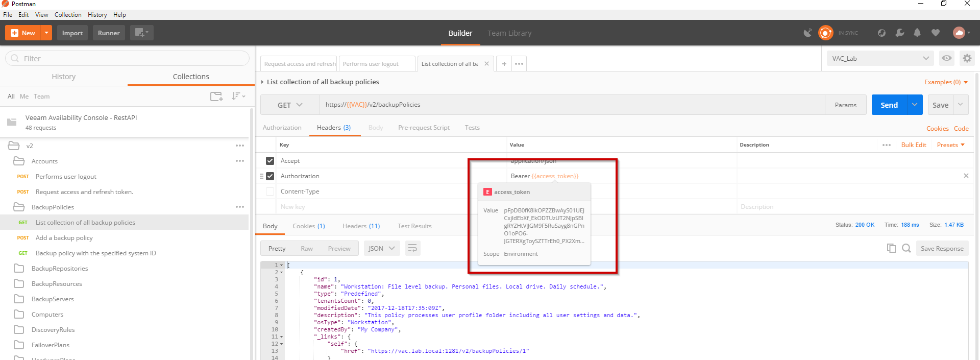Open the v2 folder options menu
Image resolution: width=980 pixels, height=360 pixels.
tap(240, 146)
